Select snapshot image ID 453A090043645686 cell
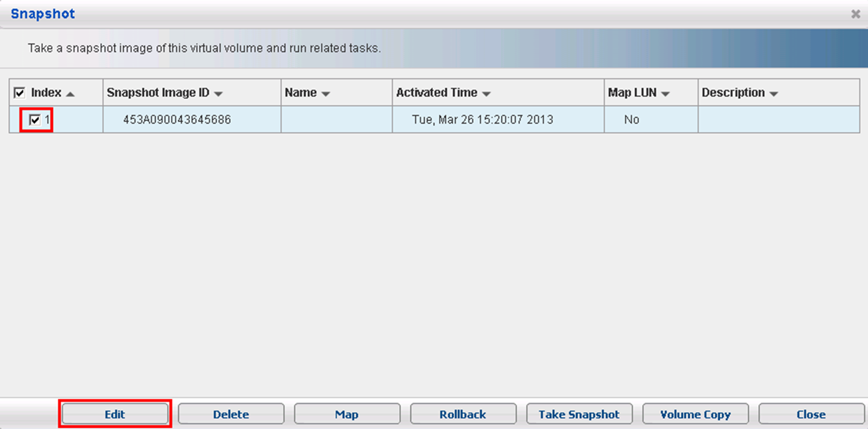The height and width of the screenshot is (429, 868). (177, 120)
